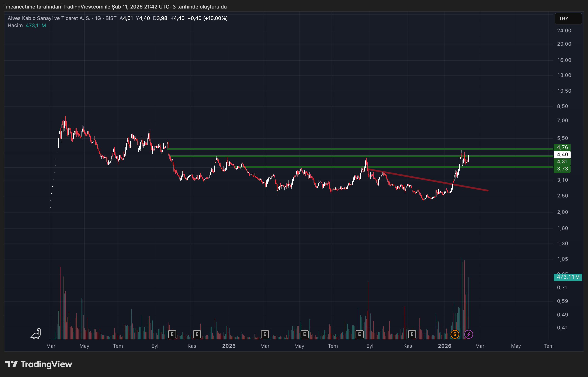The height and width of the screenshot is (377, 588).
Task: Open the TRY currency selector
Action: tap(568, 19)
